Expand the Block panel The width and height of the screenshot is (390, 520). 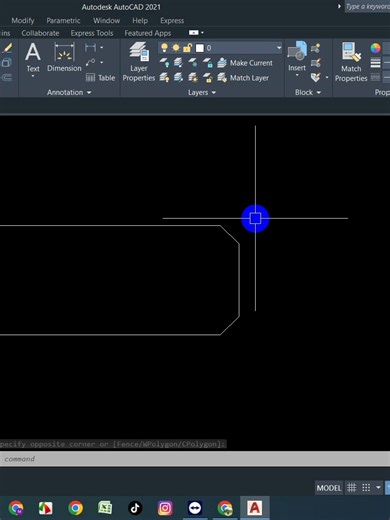point(308,92)
